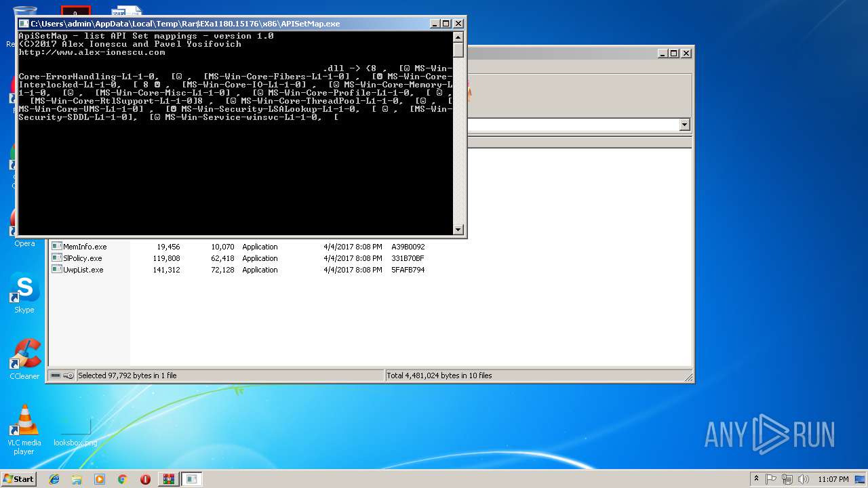Screen dimensions: 868x488
Task: Minimize the APISetMap.exe console window
Action: [435, 24]
